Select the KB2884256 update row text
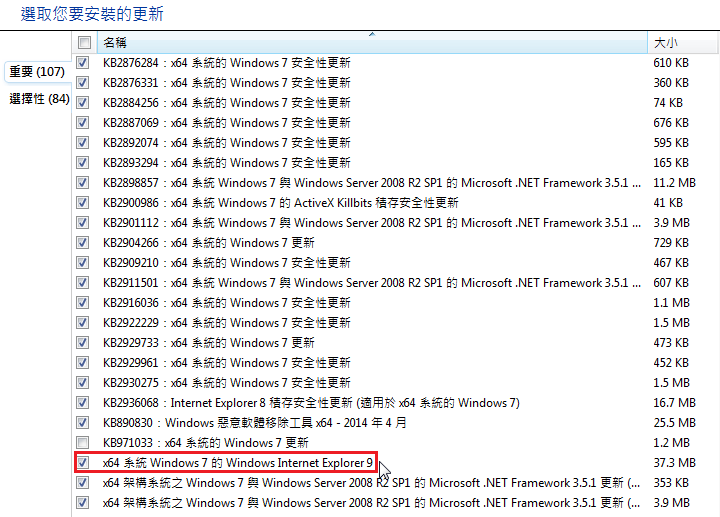 (227, 102)
